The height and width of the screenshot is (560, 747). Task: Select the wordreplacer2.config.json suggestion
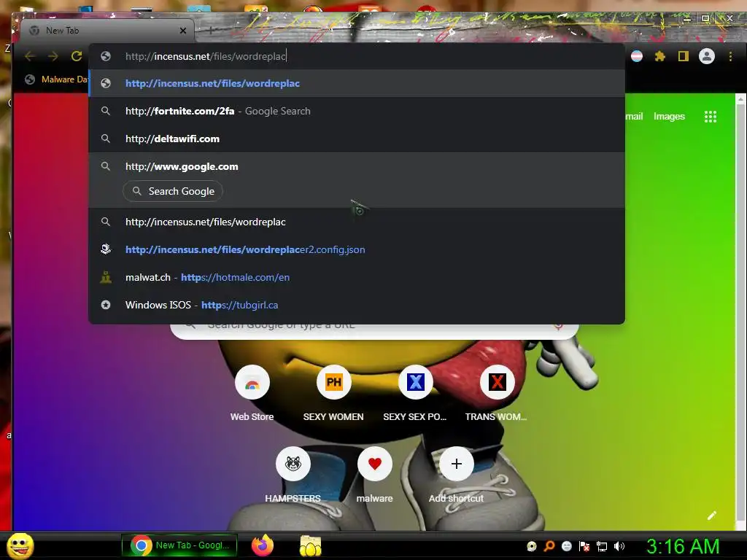tap(357, 249)
